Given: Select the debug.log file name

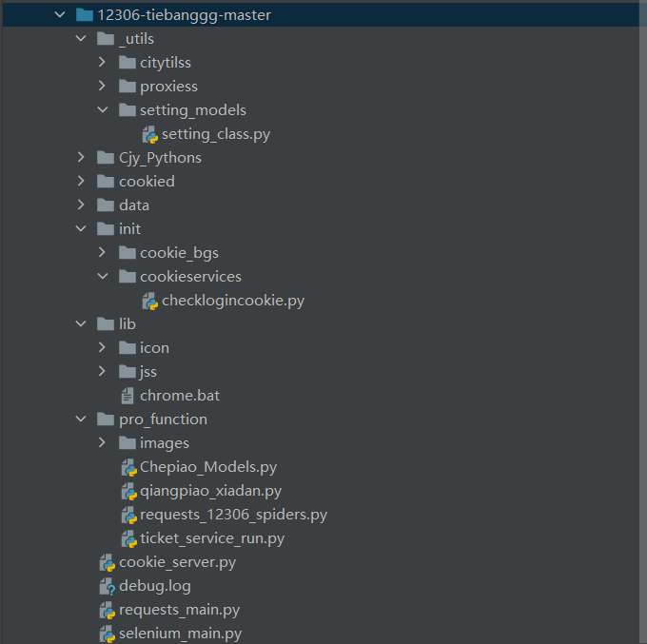Looking at the screenshot, I should coord(155,586).
